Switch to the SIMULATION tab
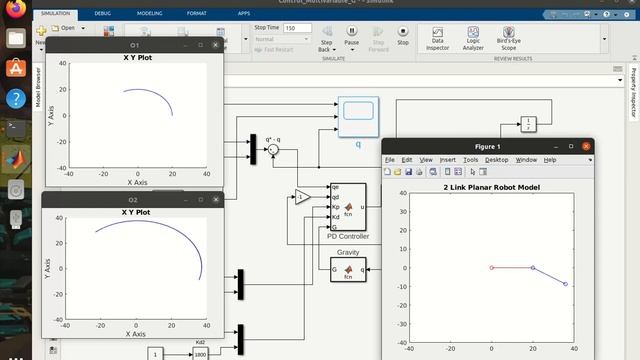 coord(56,13)
